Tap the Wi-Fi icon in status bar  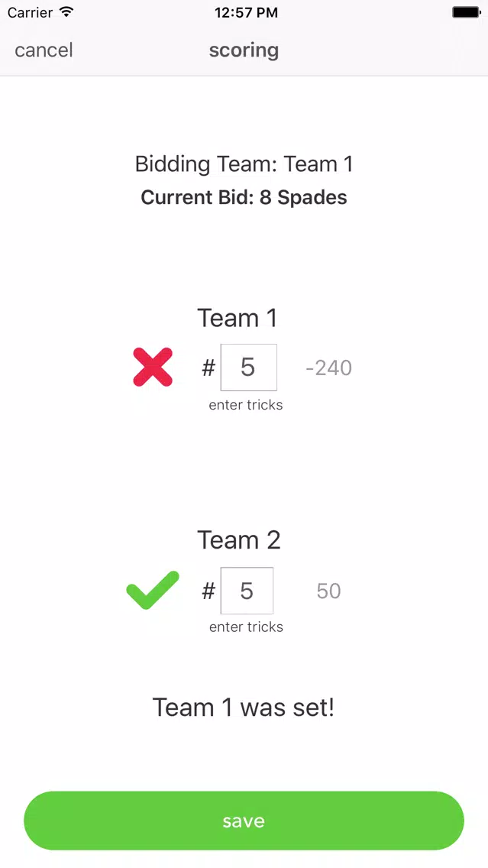click(x=67, y=12)
